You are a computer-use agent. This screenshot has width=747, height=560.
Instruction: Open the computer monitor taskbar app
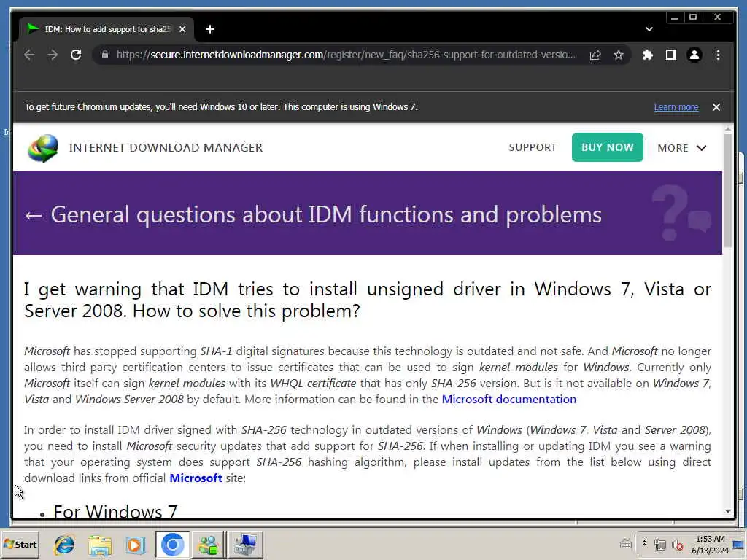coord(245,544)
